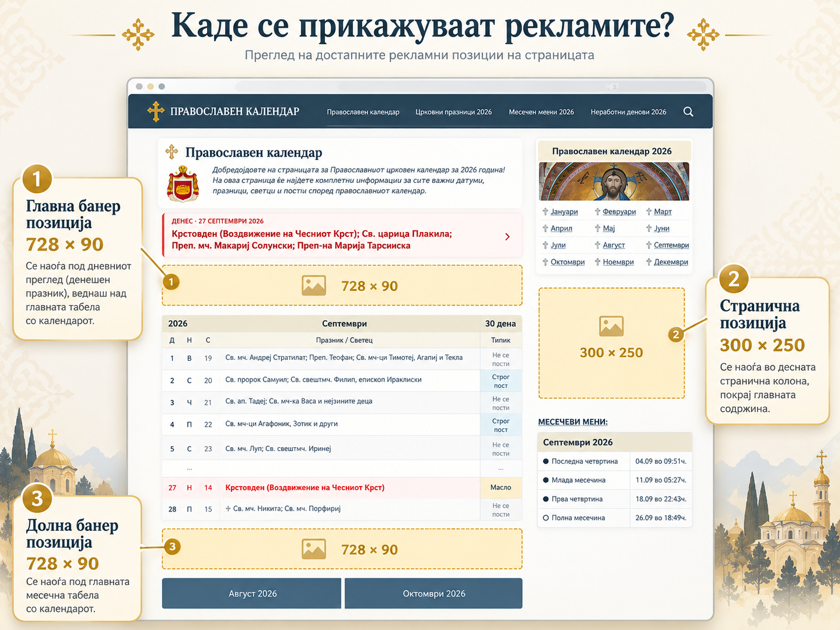Open the МЕСЕЧЕВИ МЕНИ link
The height and width of the screenshot is (630, 840).
pyautogui.click(x=573, y=422)
